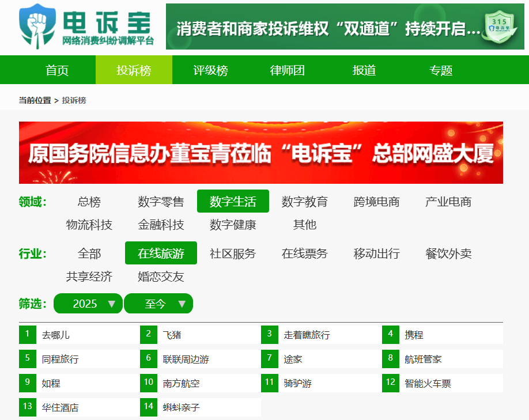Image resolution: width=529 pixels, height=420 pixels.
Task: Return to 首页 in navigation bar
Action: pyautogui.click(x=57, y=70)
